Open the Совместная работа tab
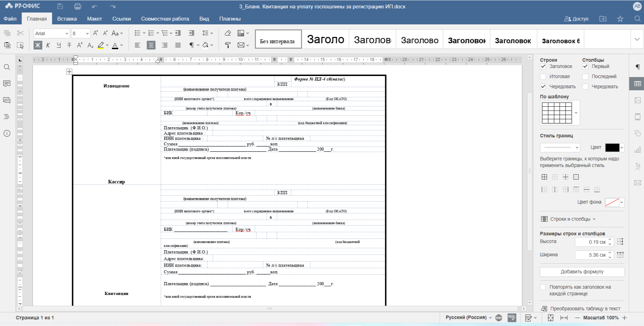The width and height of the screenshot is (644, 326). pos(165,19)
